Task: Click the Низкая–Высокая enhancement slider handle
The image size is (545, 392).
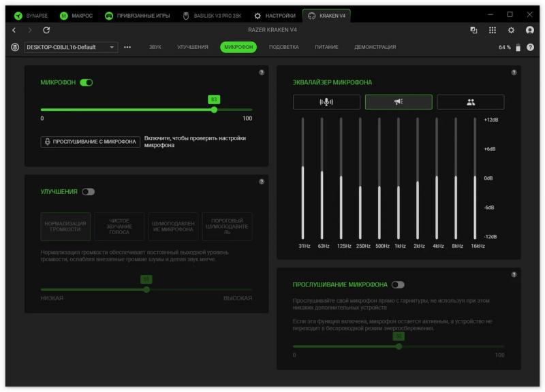Action: [146, 289]
